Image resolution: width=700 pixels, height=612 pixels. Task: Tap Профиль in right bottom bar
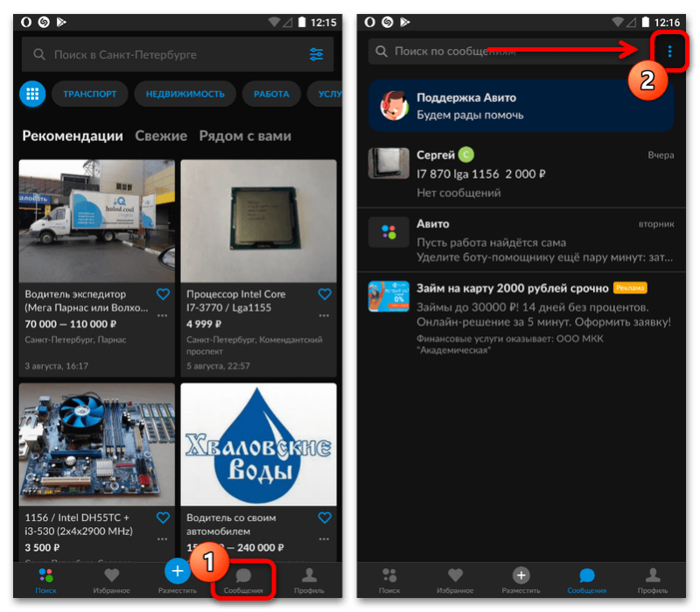(x=653, y=580)
